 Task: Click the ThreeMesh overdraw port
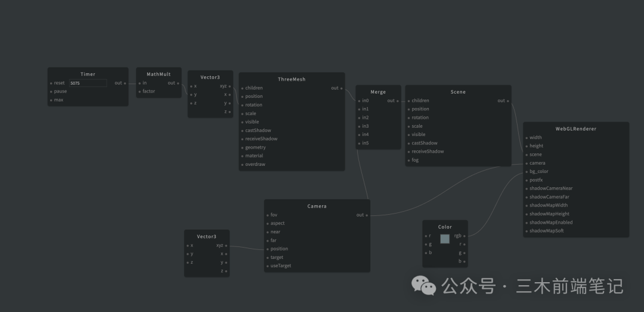click(x=242, y=165)
